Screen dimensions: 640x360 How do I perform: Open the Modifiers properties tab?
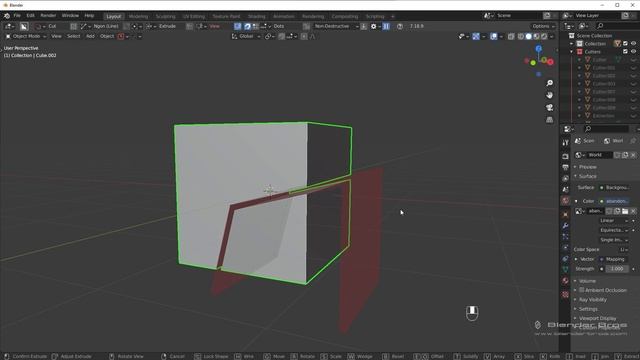[x=565, y=225]
